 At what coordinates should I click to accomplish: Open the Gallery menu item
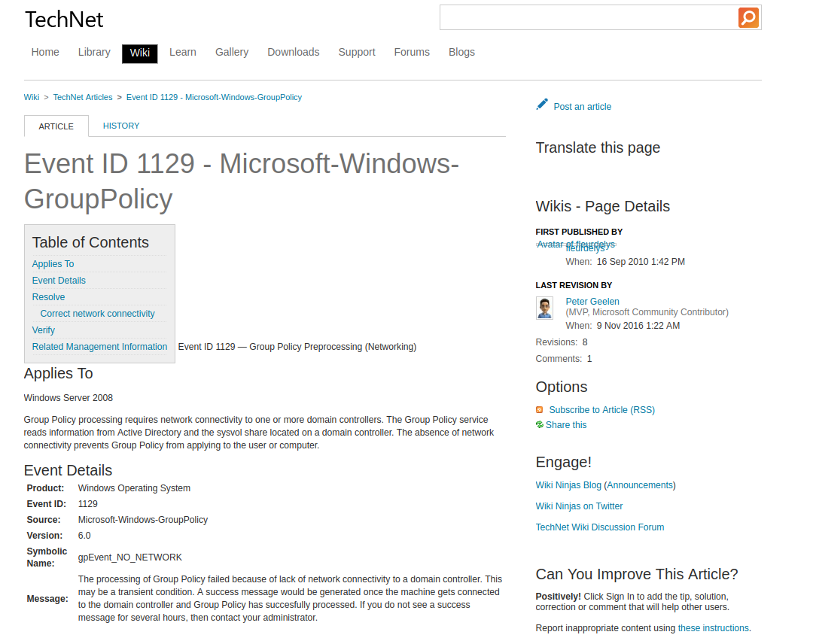coord(232,53)
